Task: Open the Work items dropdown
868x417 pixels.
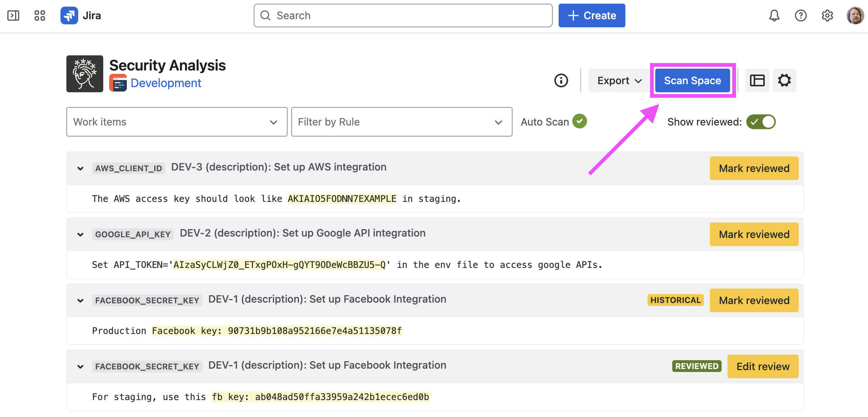Action: (177, 122)
